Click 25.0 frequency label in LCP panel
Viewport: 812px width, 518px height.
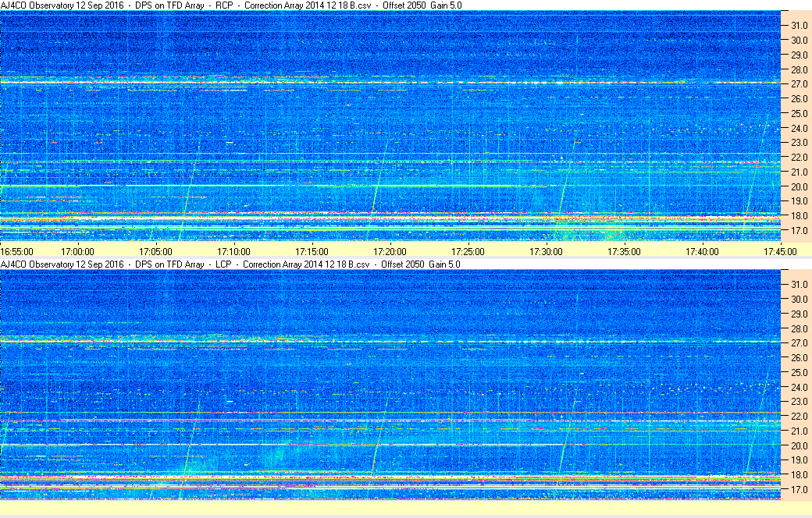800,373
